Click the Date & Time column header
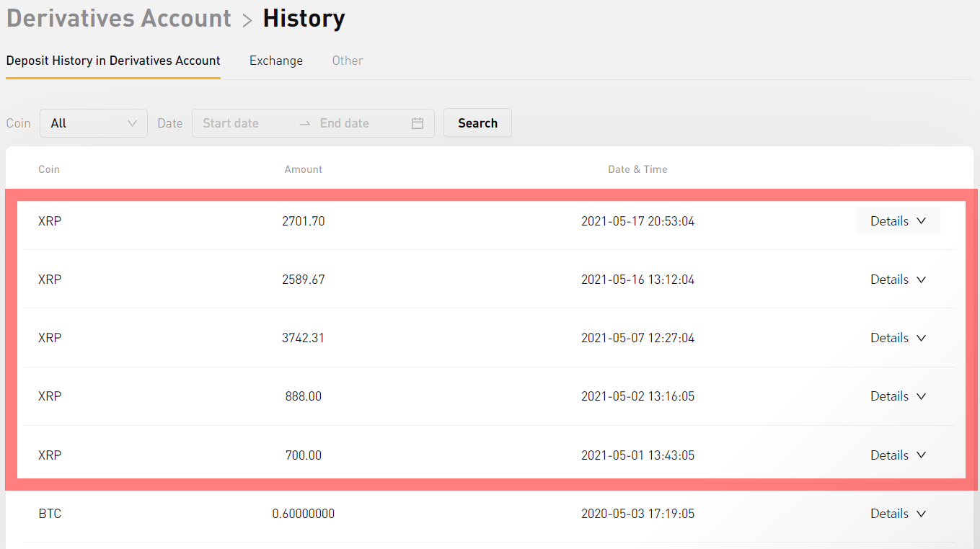The width and height of the screenshot is (980, 549). point(638,169)
